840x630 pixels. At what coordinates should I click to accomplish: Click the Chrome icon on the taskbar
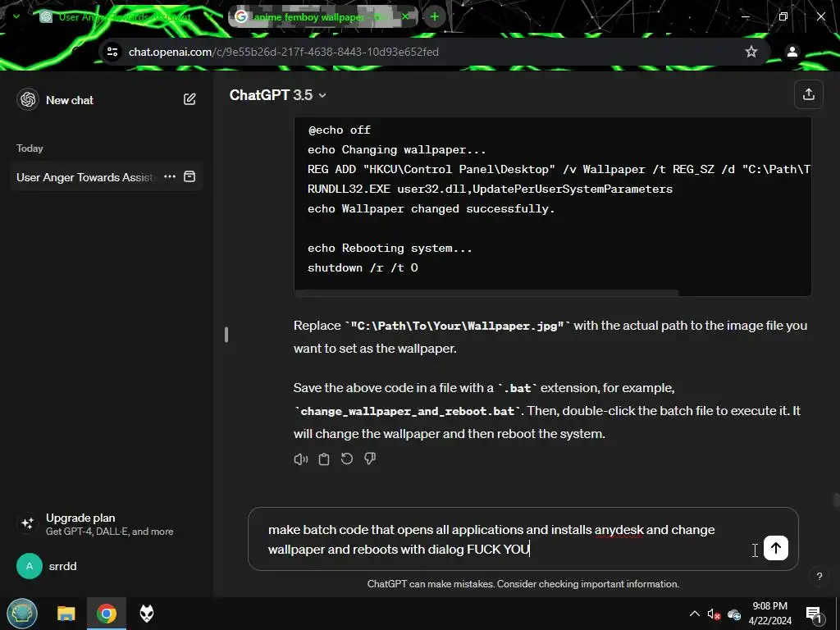pos(107,614)
